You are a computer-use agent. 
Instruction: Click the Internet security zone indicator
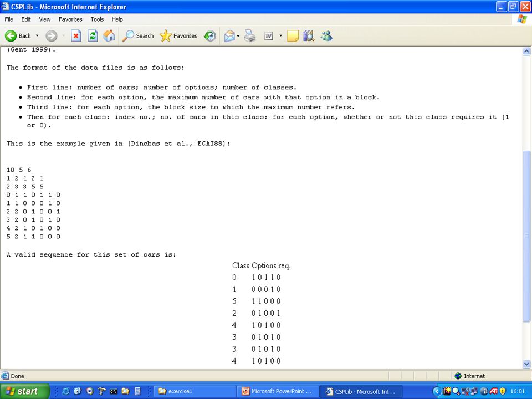coord(469,376)
